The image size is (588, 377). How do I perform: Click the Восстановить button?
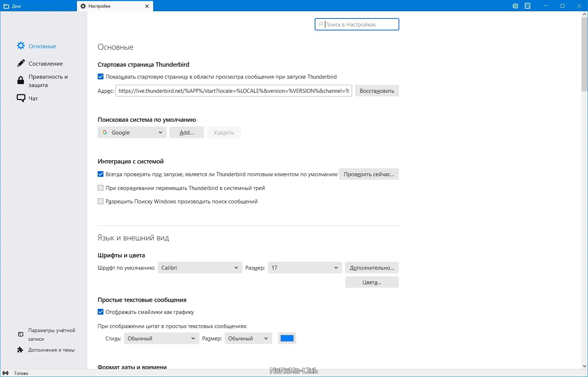(x=377, y=91)
